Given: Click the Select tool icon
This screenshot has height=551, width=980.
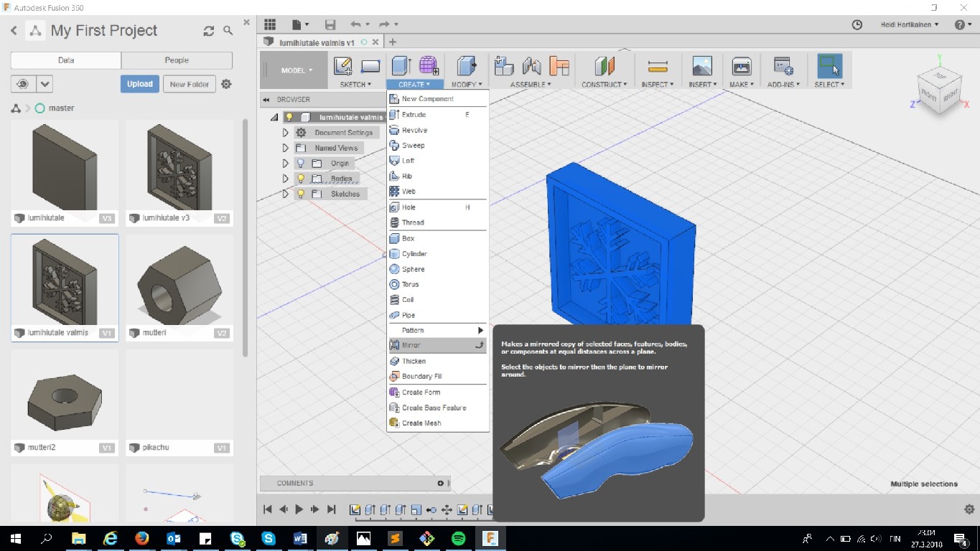Looking at the screenshot, I should click(x=829, y=66).
